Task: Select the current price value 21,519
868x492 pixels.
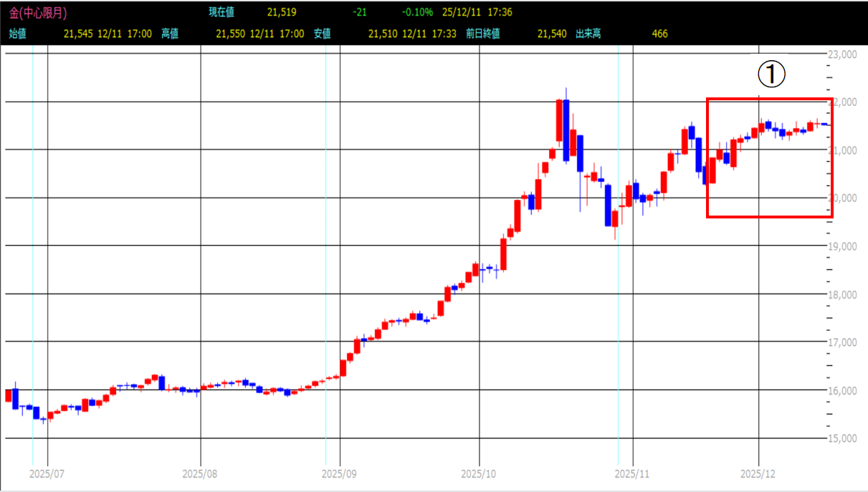Action: pos(282,13)
